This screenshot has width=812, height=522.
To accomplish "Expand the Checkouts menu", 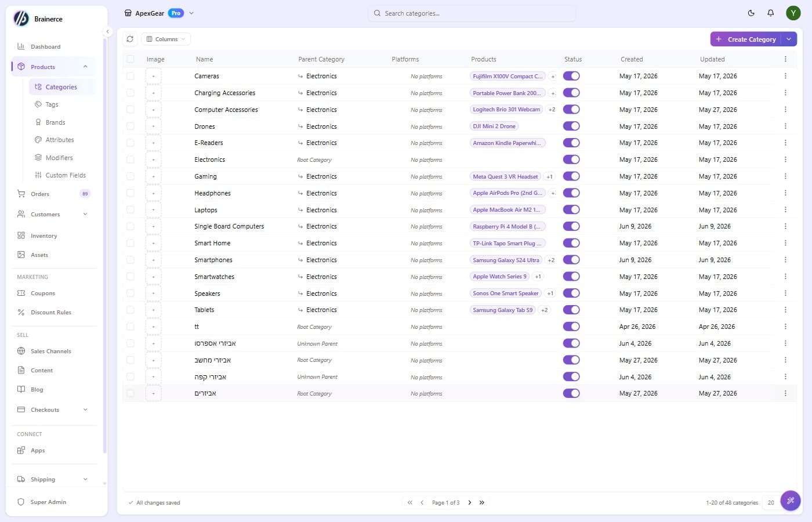I will 85,409.
